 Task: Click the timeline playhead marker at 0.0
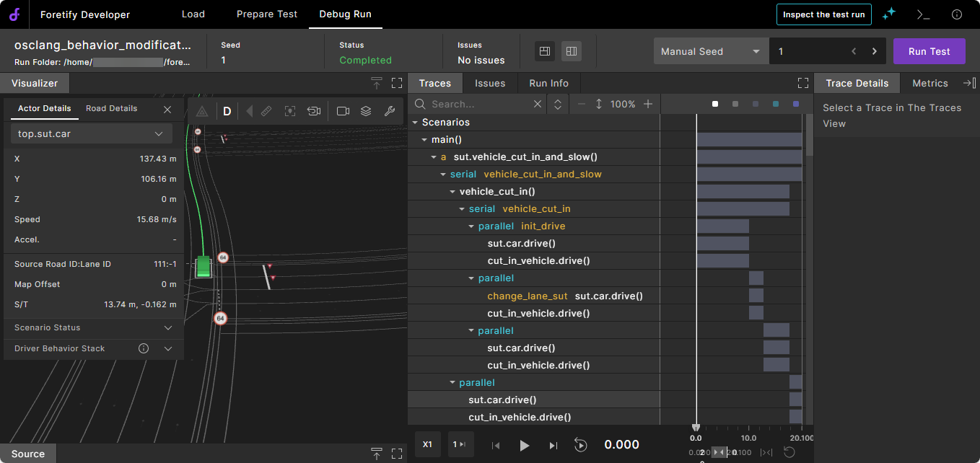tap(696, 428)
